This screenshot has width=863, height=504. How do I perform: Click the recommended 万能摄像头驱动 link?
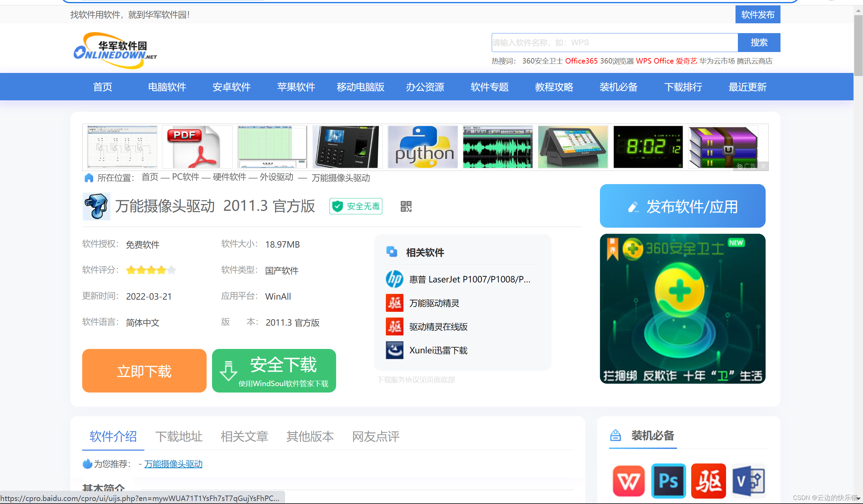pyautogui.click(x=173, y=463)
